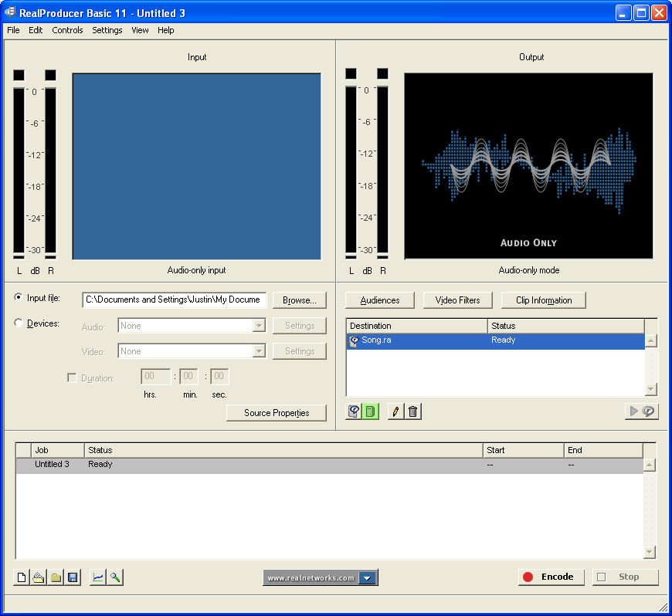Click the open-job icon beside New

[x=39, y=577]
